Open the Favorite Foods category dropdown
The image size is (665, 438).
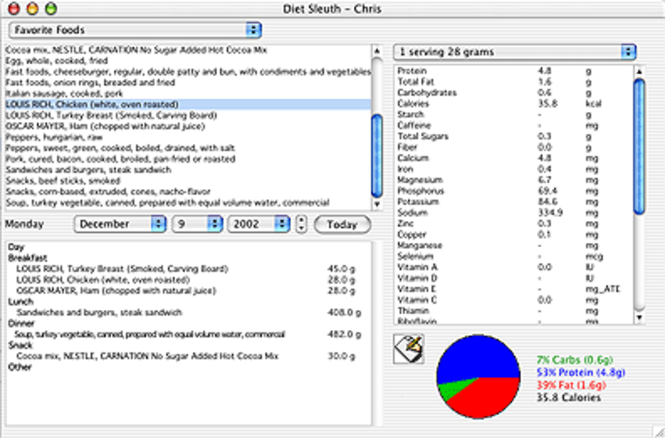135,30
